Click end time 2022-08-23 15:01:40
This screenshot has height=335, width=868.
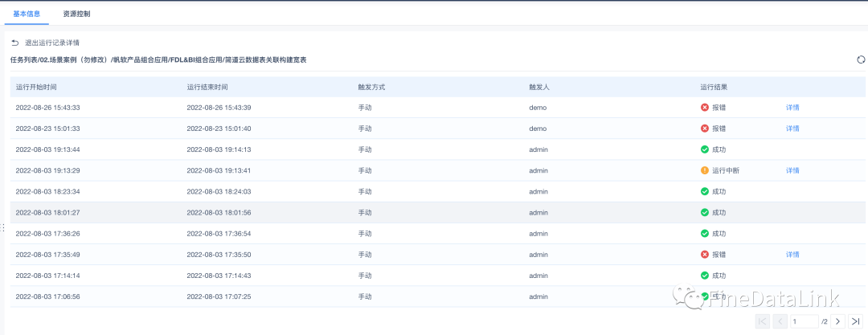(219, 129)
